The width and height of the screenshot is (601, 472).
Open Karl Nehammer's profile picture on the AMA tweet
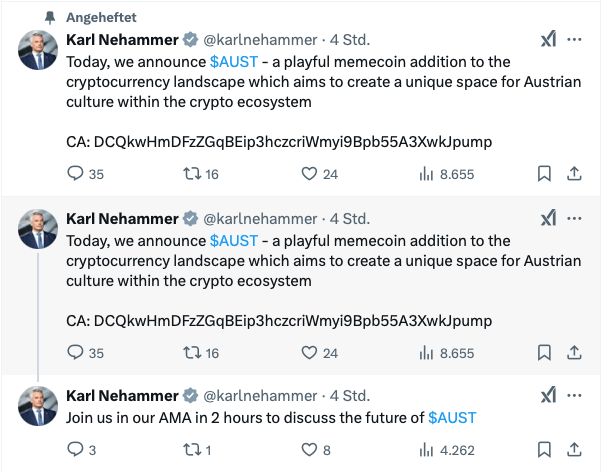click(x=38, y=405)
